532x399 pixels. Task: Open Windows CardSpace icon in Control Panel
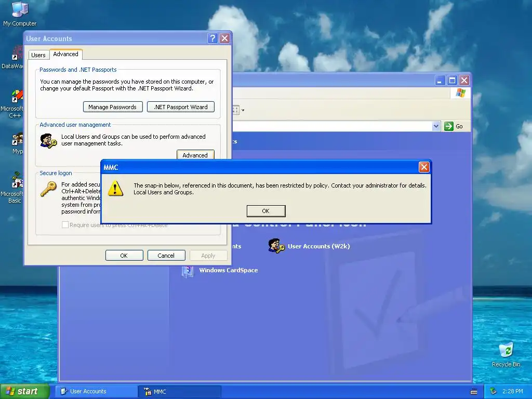pyautogui.click(x=188, y=271)
